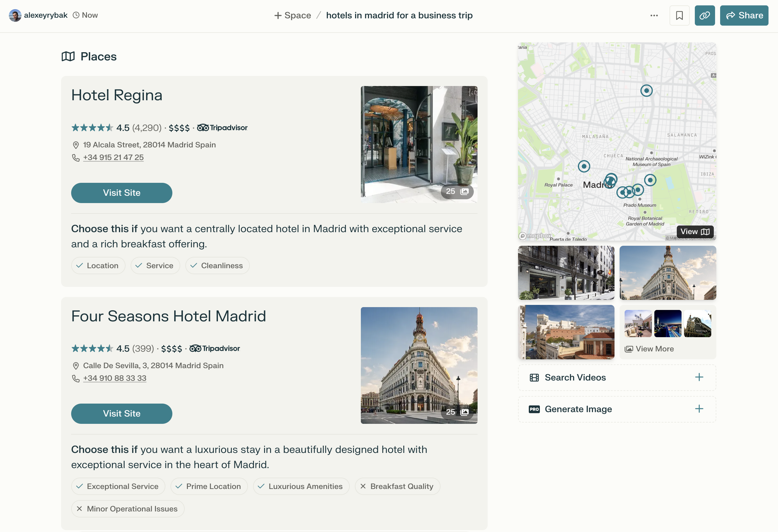Click the Share button
This screenshot has width=778, height=532.
[x=744, y=15]
